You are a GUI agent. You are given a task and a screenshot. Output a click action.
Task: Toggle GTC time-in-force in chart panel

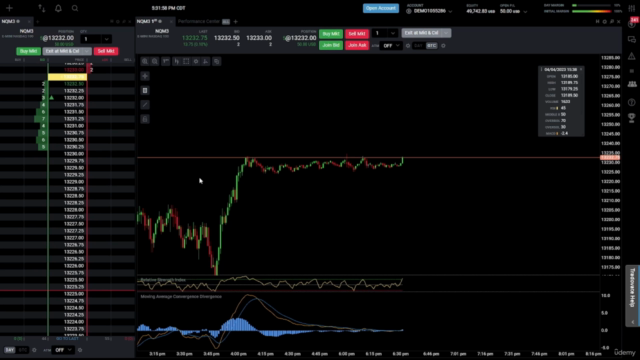[x=432, y=46]
